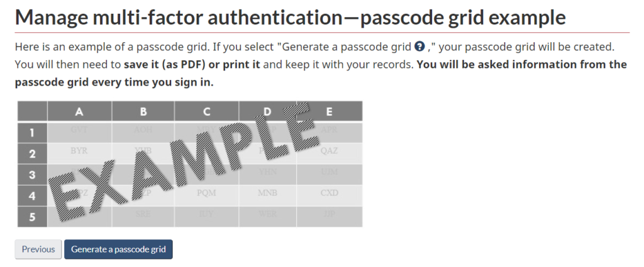Click row header 1 in grid
Image resolution: width=644 pixels, height=267 pixels.
(x=32, y=132)
